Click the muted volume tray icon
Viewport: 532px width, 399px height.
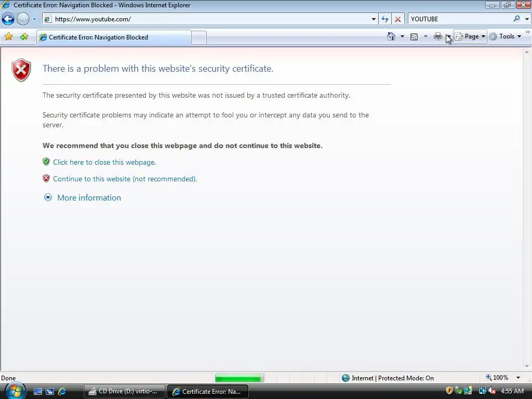(492, 391)
